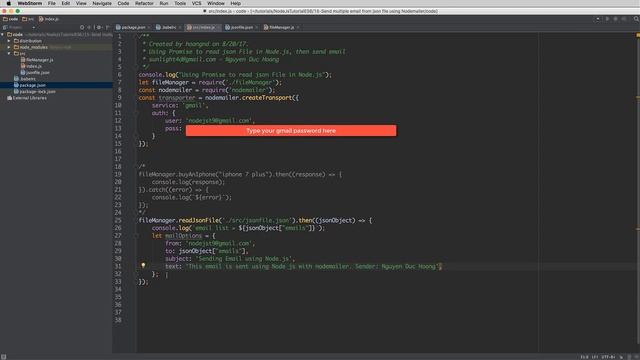The height and width of the screenshot is (360, 640).
Task: Click collapse-all icon in Project panel
Action: tap(89, 27)
